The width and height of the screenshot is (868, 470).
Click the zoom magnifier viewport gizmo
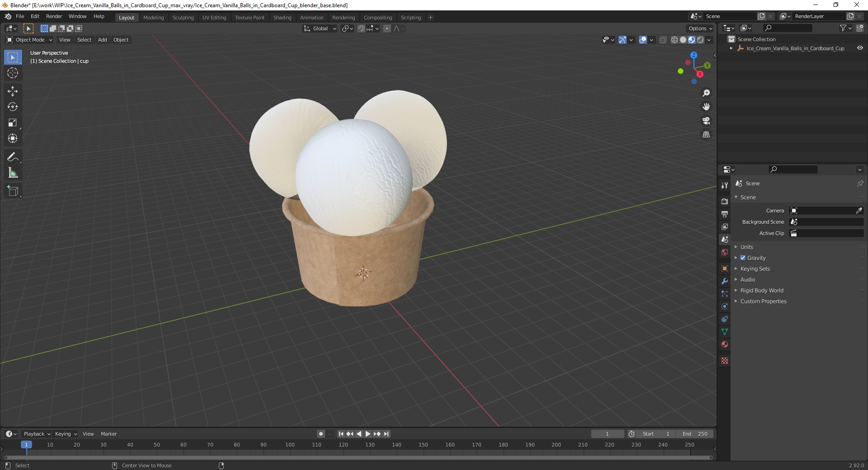706,93
